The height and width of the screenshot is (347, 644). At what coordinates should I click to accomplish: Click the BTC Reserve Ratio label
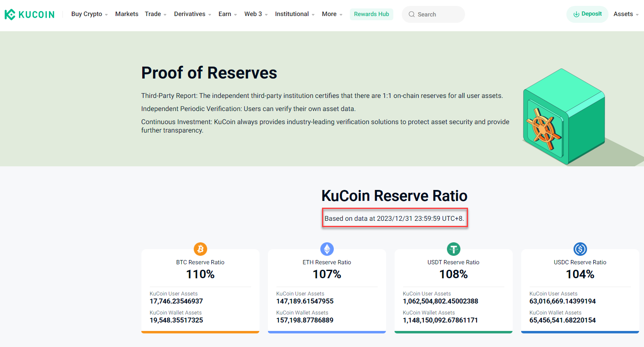coord(200,262)
